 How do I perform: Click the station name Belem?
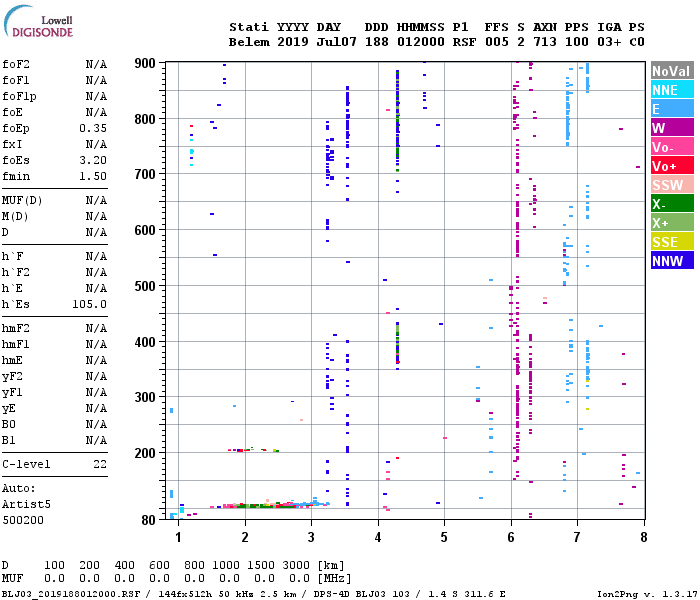[249, 42]
